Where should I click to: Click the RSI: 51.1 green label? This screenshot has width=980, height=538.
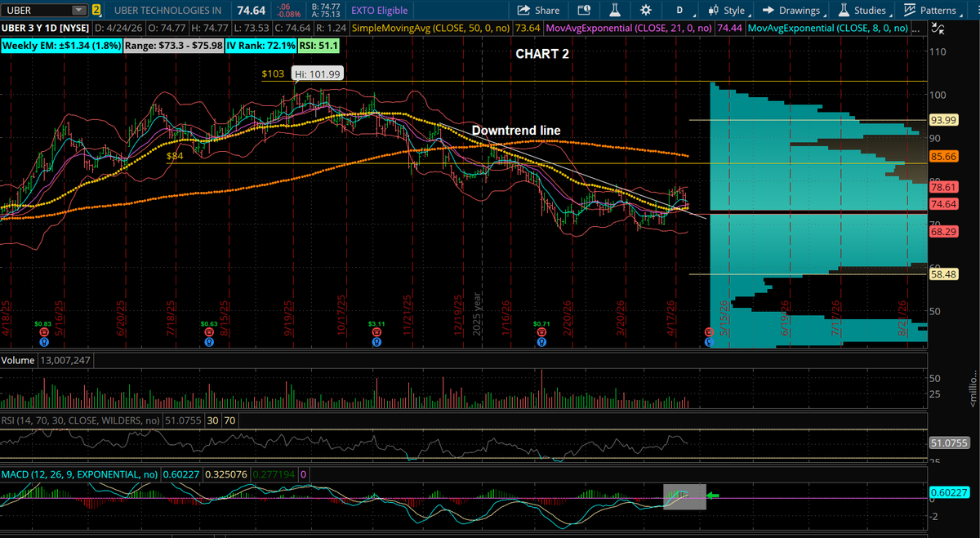pyautogui.click(x=318, y=46)
